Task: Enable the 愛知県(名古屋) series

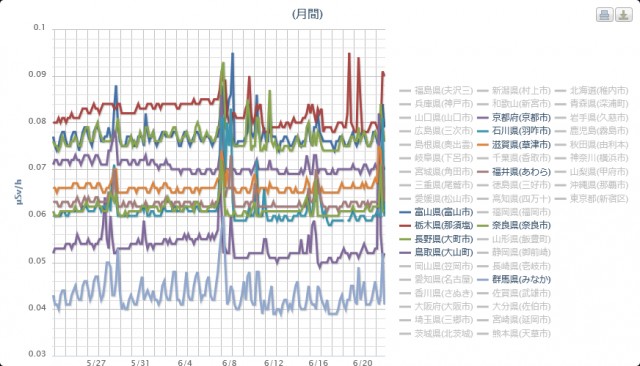Action: coord(437,279)
